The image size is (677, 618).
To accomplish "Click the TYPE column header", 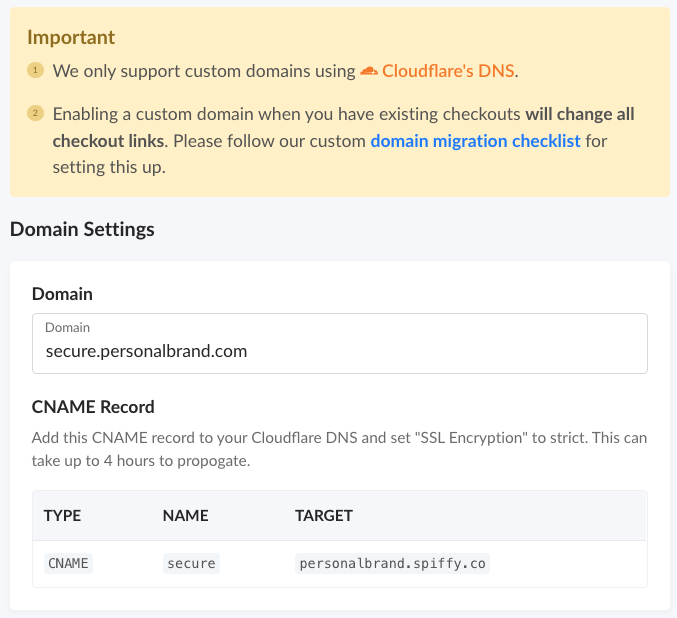I will pyautogui.click(x=62, y=516).
